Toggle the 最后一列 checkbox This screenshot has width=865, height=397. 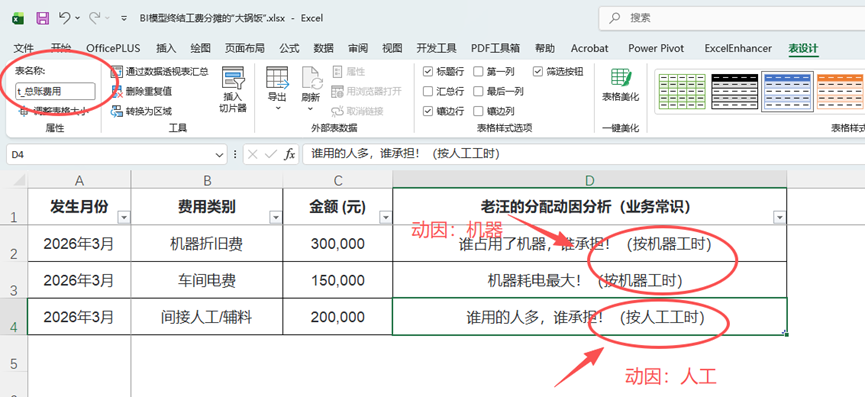point(478,92)
